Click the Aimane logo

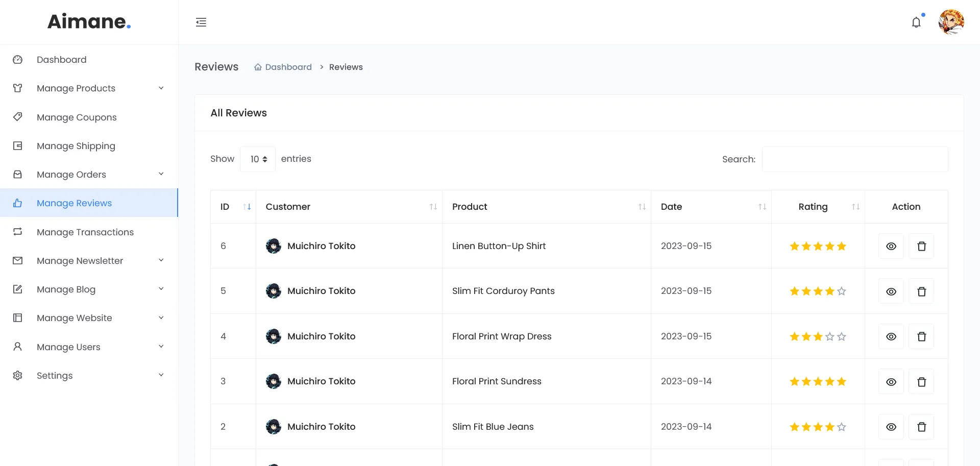click(x=89, y=21)
